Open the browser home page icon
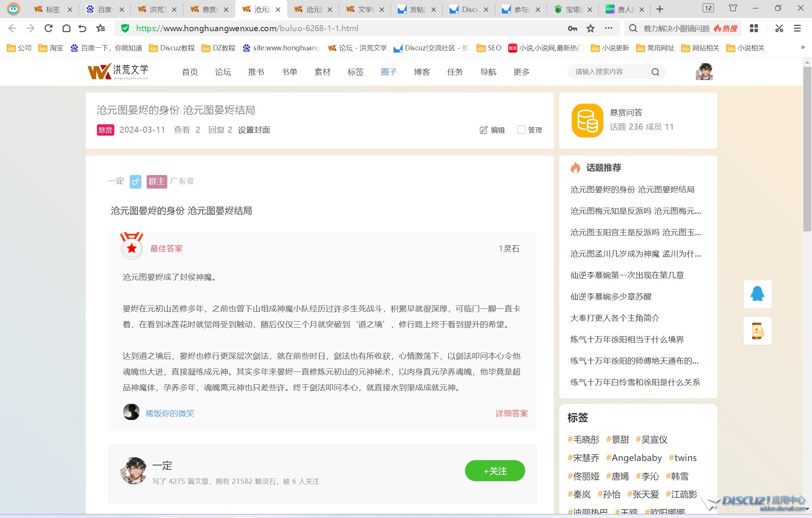Viewport: 812px width, 518px height. coord(66,28)
